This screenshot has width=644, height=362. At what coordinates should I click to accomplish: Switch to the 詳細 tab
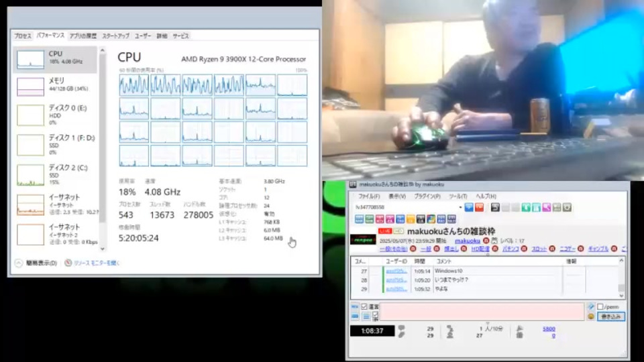coord(162,36)
